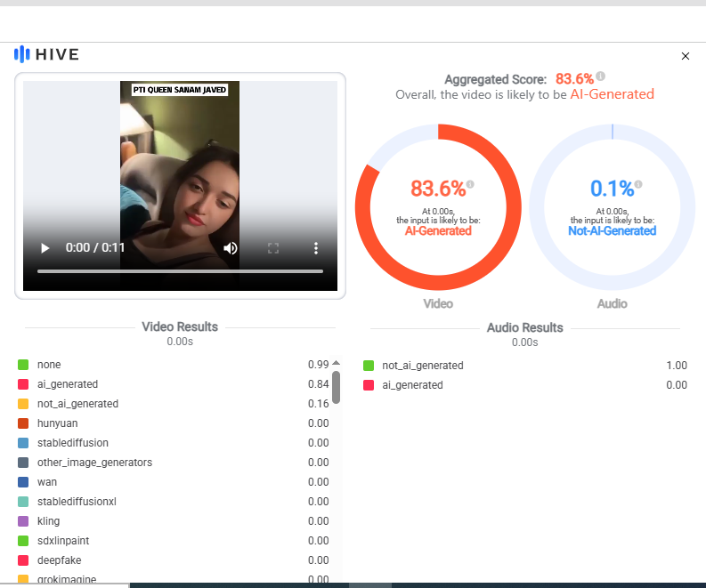Select the 'kling' result row

pos(174,521)
